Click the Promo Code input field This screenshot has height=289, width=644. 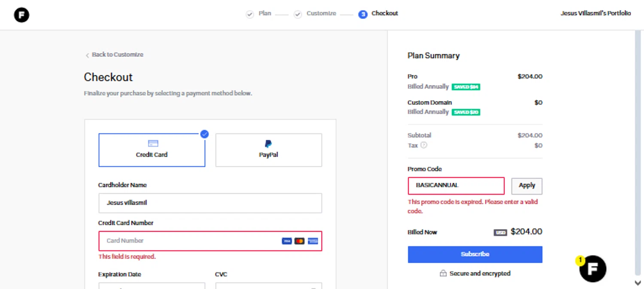pos(456,186)
